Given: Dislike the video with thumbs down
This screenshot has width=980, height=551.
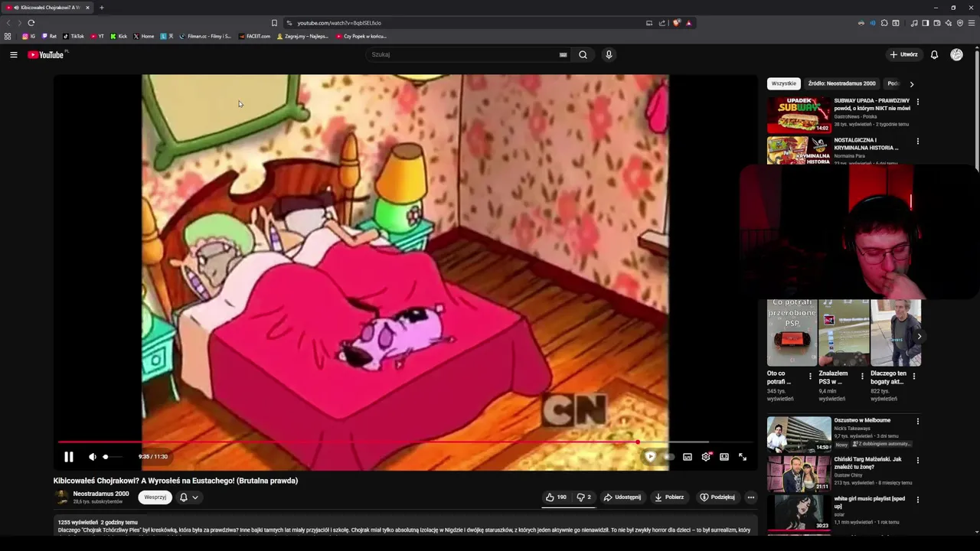Looking at the screenshot, I should pyautogui.click(x=584, y=497).
